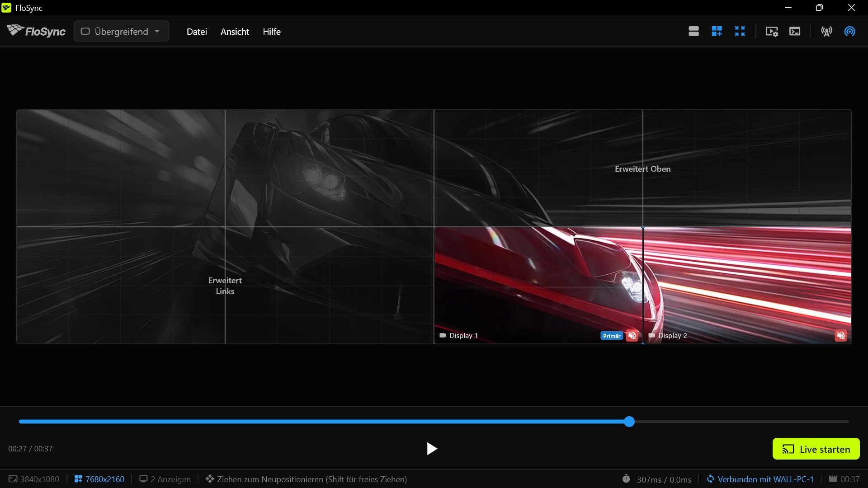Open the 3840x1080 source resolution

[x=34, y=479]
